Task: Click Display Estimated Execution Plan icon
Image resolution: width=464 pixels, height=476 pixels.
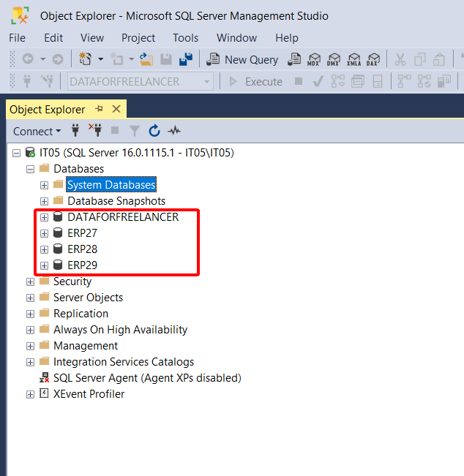Action: pyautogui.click(x=338, y=81)
